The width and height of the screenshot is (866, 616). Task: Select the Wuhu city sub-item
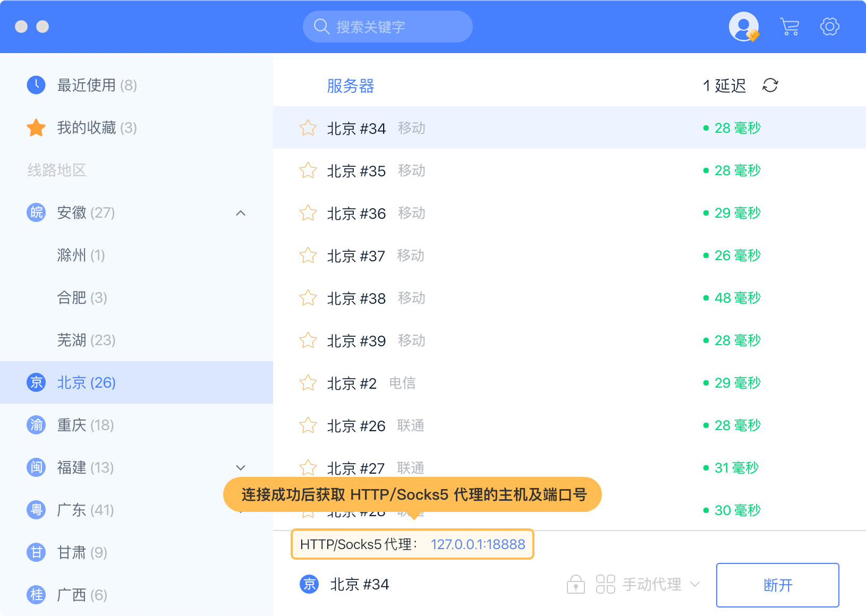click(x=86, y=340)
